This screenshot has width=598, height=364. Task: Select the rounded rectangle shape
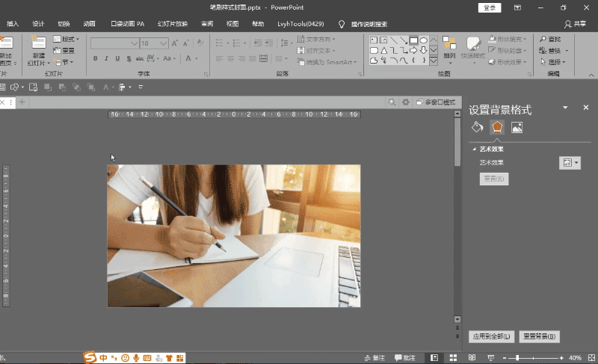(374, 50)
